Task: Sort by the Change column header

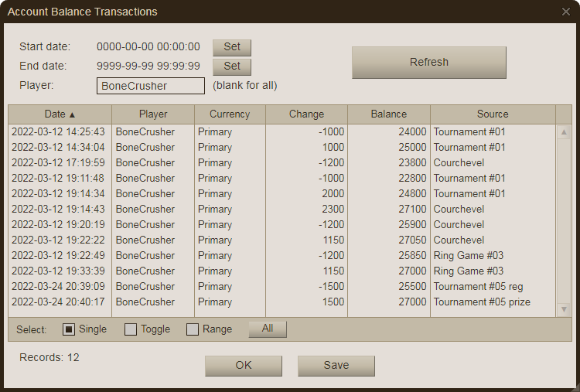Action: click(306, 114)
